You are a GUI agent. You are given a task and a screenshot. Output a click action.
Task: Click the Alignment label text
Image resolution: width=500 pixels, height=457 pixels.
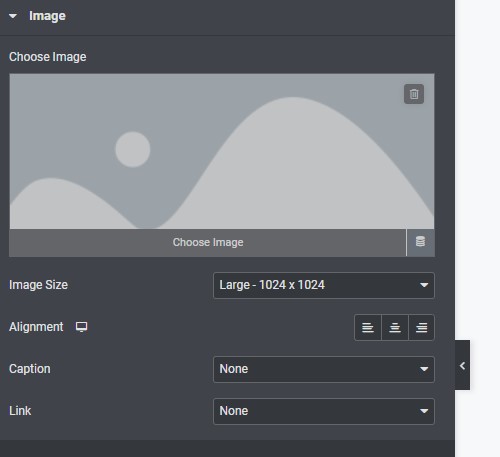click(36, 327)
